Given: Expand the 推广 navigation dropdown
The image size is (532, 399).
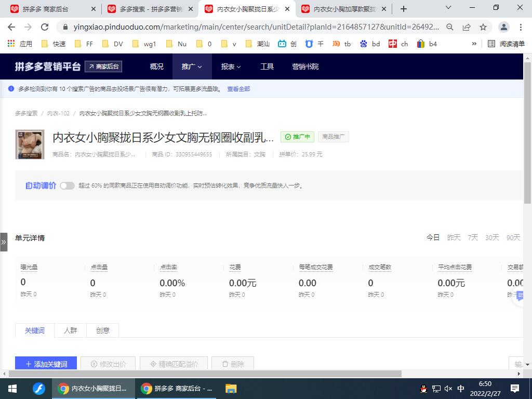Looking at the screenshot, I should (x=192, y=66).
